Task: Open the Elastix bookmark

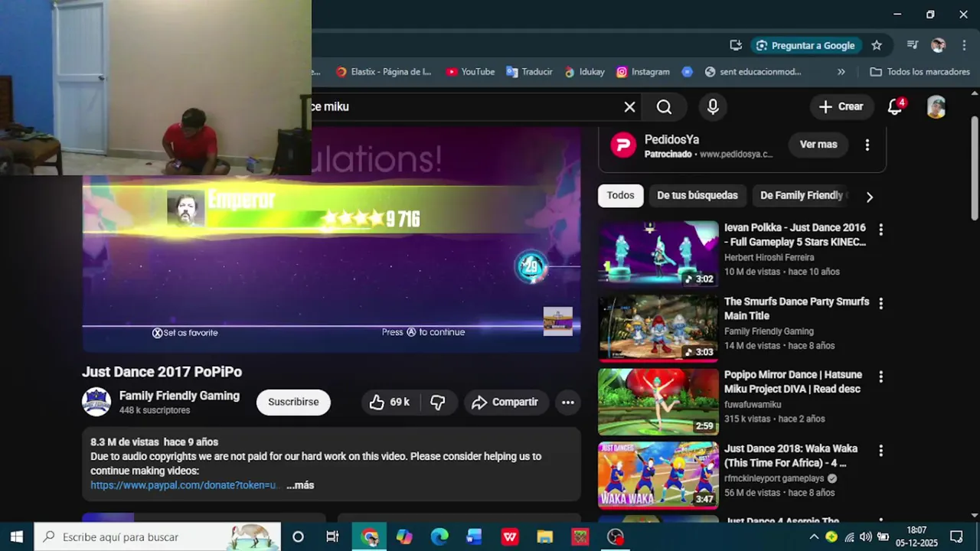Action: point(384,72)
